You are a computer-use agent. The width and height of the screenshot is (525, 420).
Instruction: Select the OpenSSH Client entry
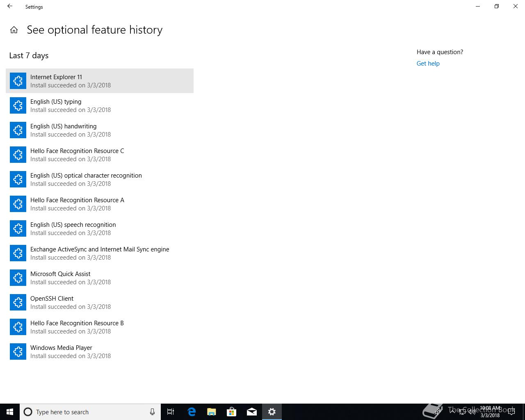(x=100, y=302)
